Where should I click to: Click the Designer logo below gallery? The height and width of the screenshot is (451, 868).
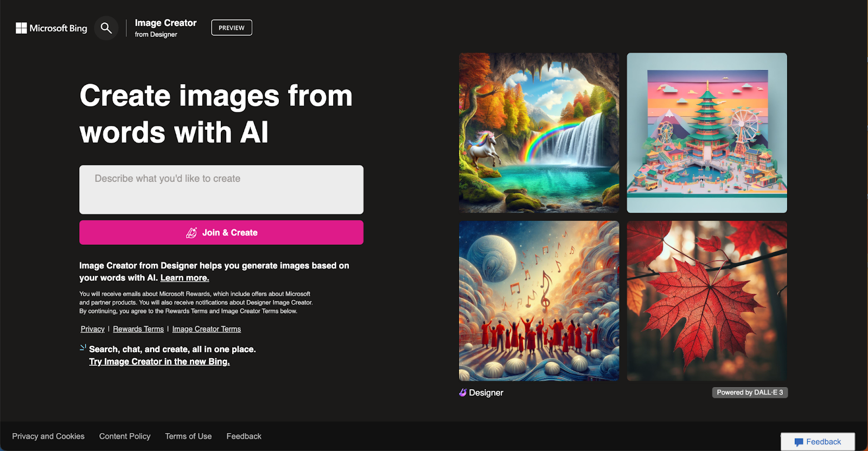pos(481,392)
